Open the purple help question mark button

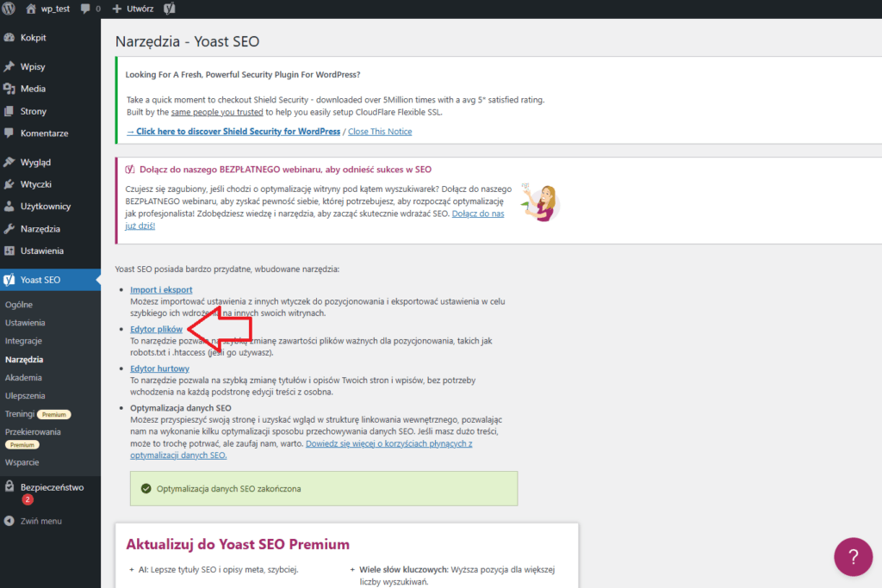pos(853,556)
